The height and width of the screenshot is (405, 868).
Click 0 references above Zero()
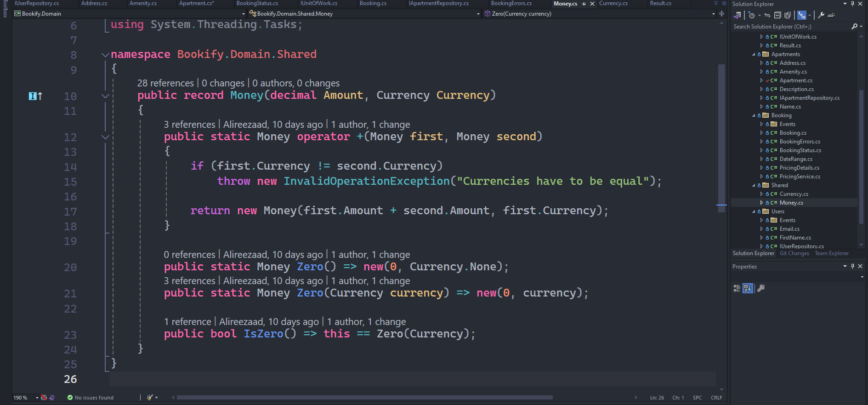point(189,255)
